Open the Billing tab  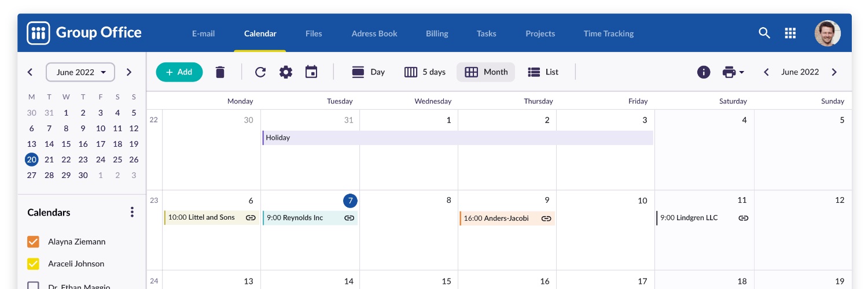coord(437,34)
